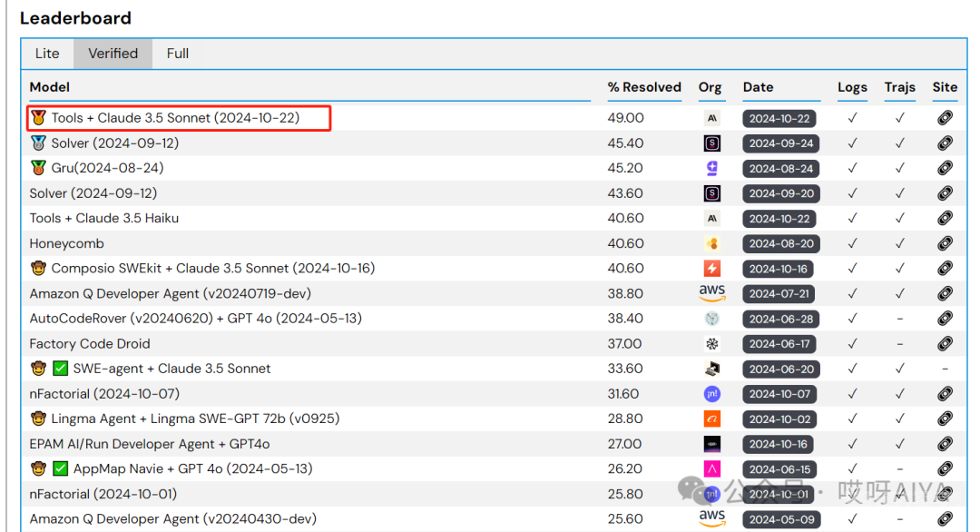Open site link for Solver 43.60 row

coord(945,193)
